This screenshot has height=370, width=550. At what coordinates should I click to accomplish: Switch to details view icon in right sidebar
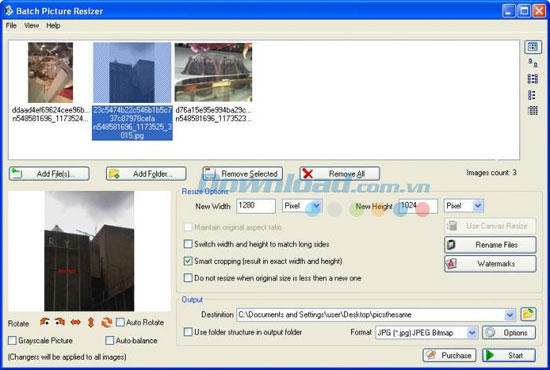533,111
